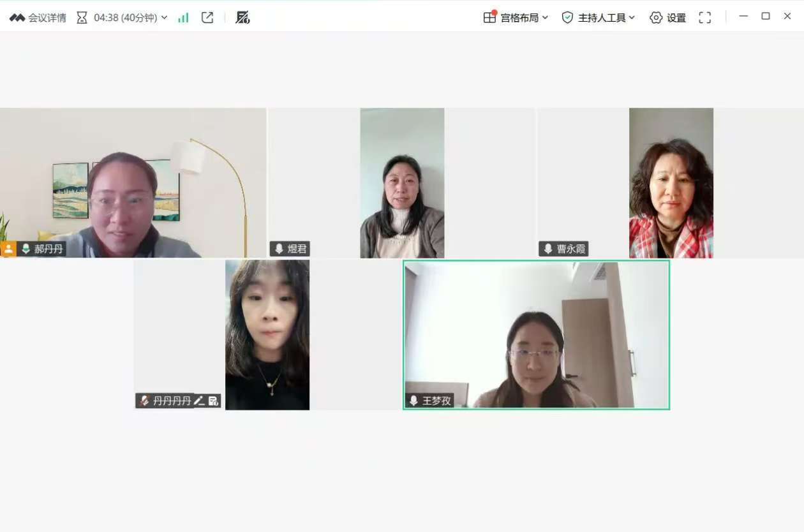This screenshot has height=532, width=804.
Task: Enter fullscreen mode with the corner-brackets icon
Action: pyautogui.click(x=704, y=18)
